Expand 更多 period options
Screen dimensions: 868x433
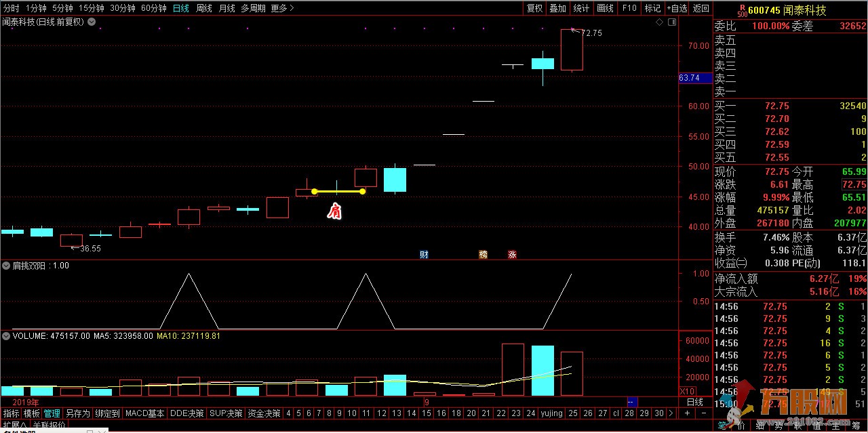pyautogui.click(x=283, y=8)
